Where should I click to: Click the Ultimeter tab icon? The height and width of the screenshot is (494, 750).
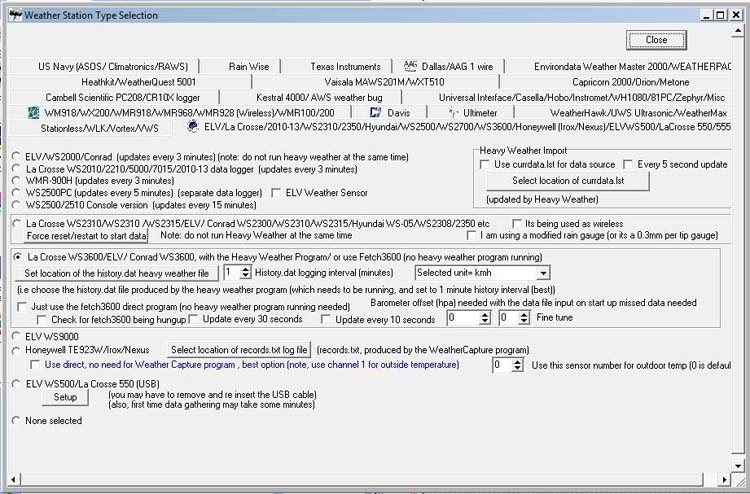point(453,112)
